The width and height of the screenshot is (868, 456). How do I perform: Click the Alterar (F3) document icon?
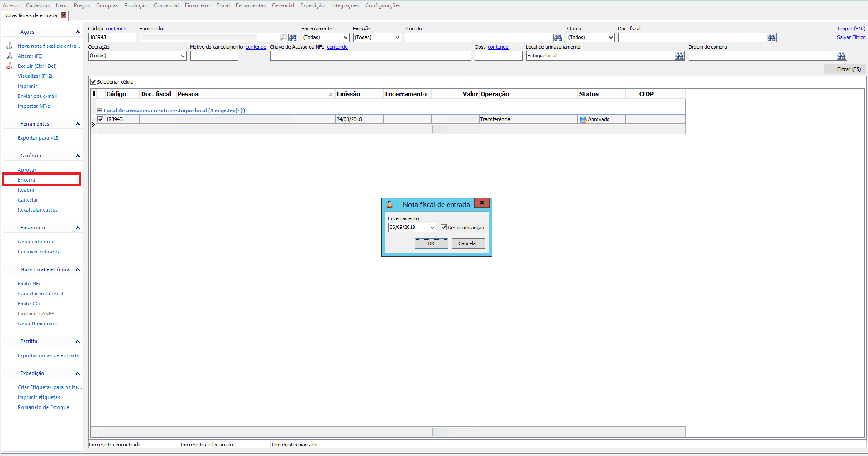[10, 56]
